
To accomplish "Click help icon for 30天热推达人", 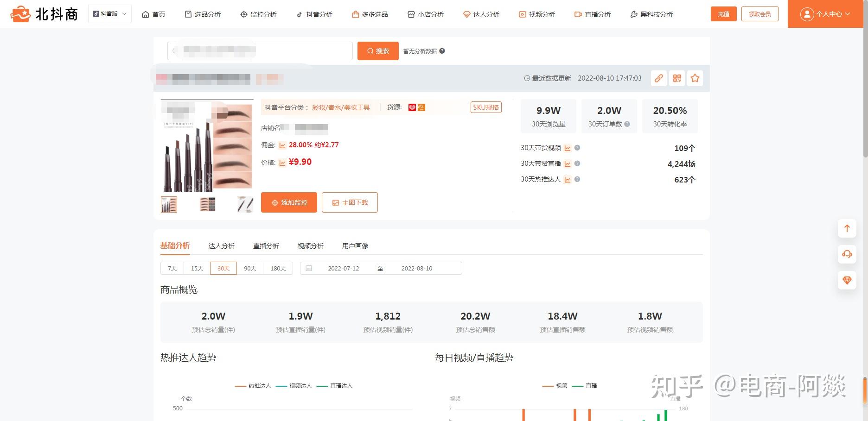I will pos(577,179).
